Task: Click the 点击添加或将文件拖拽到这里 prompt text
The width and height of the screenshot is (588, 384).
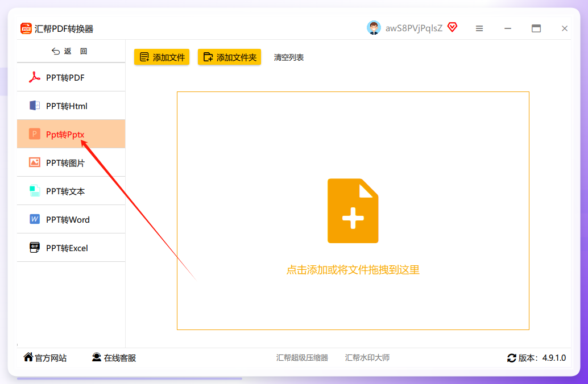Action: tap(353, 270)
